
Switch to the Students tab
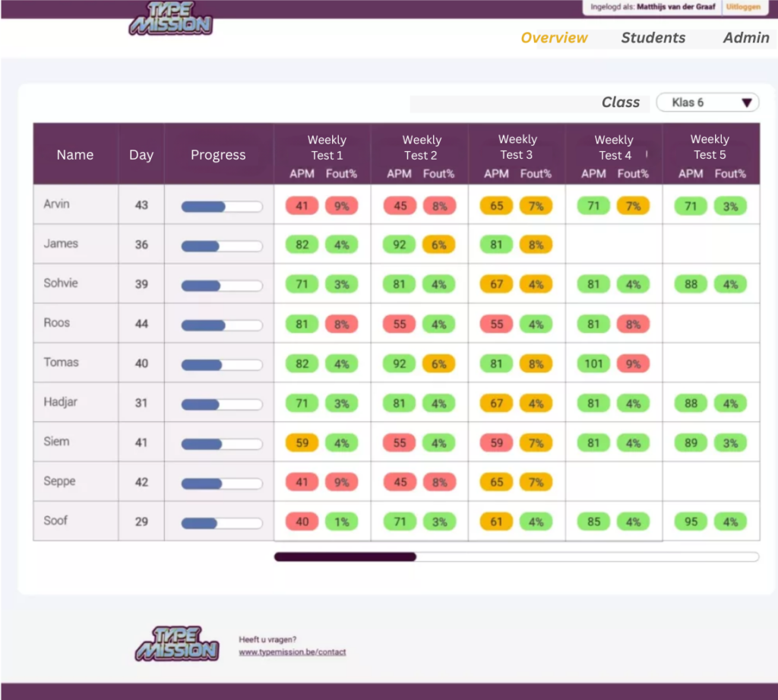(653, 38)
